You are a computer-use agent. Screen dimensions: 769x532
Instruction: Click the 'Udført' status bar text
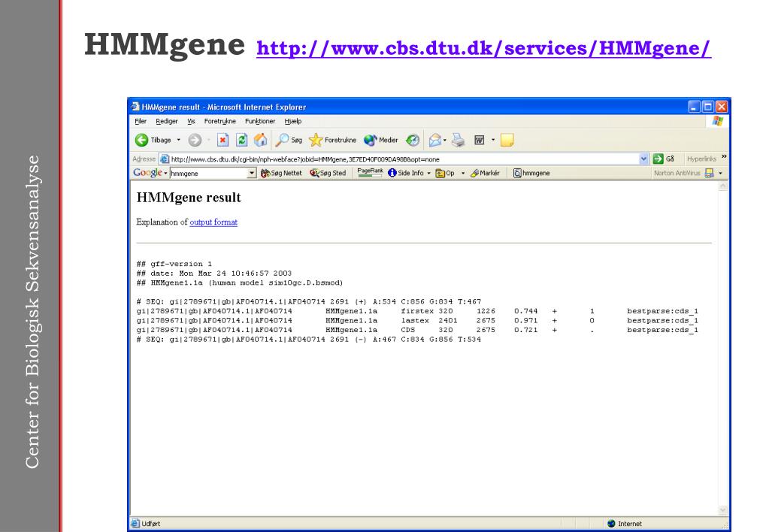150,524
